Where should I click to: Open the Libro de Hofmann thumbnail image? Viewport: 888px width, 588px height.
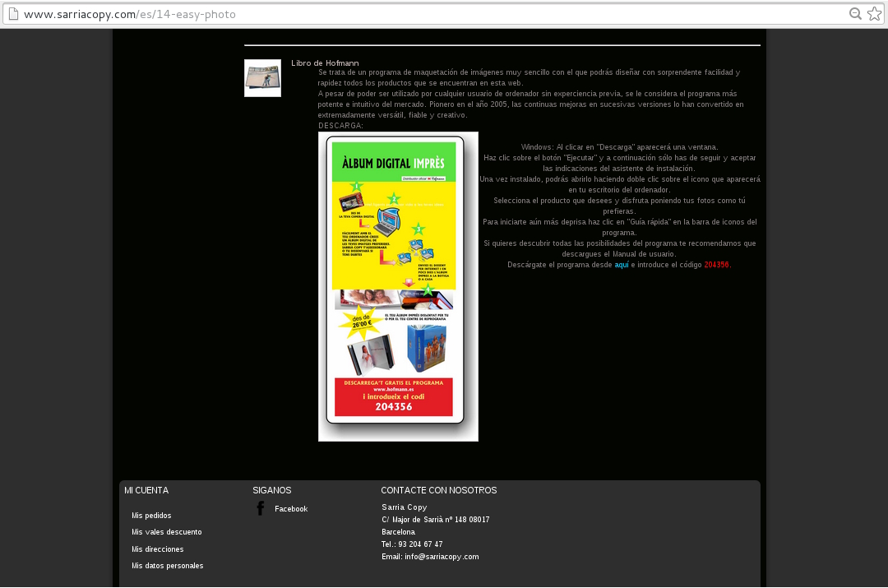pyautogui.click(x=263, y=78)
